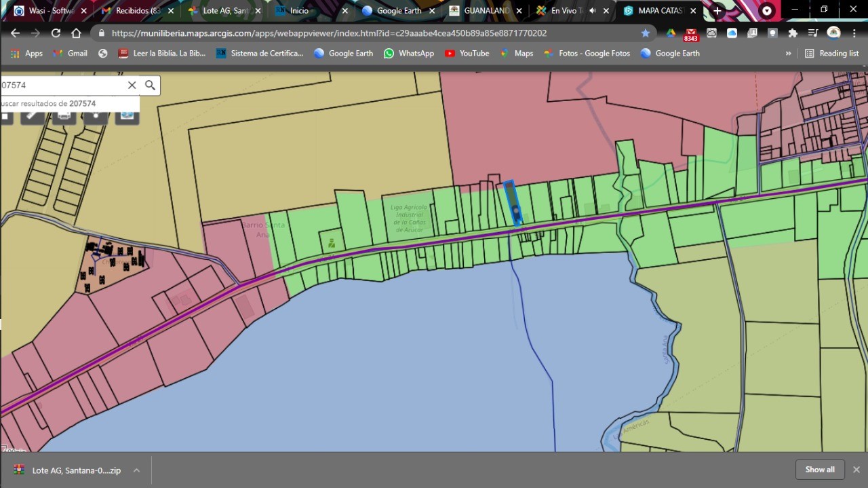Open the WhatsApp bookmark link
Screen dimensions: 868x488
tap(409, 53)
